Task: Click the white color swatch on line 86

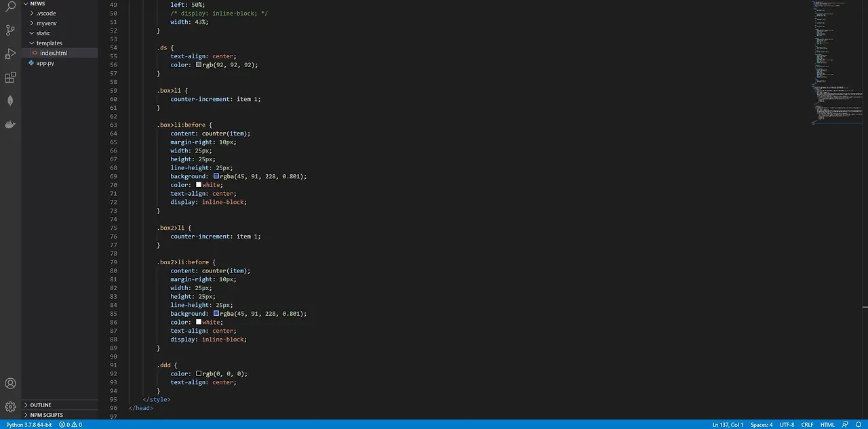Action: 199,322
